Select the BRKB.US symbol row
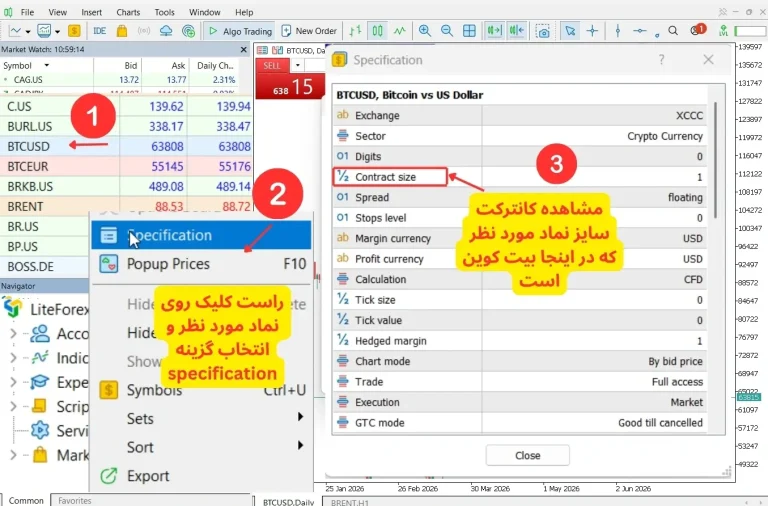The height and width of the screenshot is (506, 768). [x=126, y=187]
